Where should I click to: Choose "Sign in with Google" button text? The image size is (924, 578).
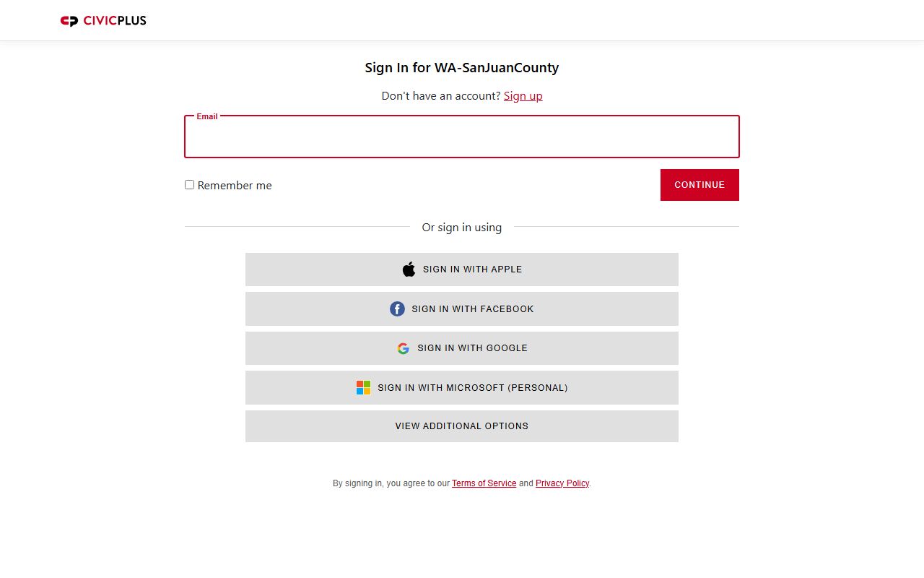coord(472,348)
